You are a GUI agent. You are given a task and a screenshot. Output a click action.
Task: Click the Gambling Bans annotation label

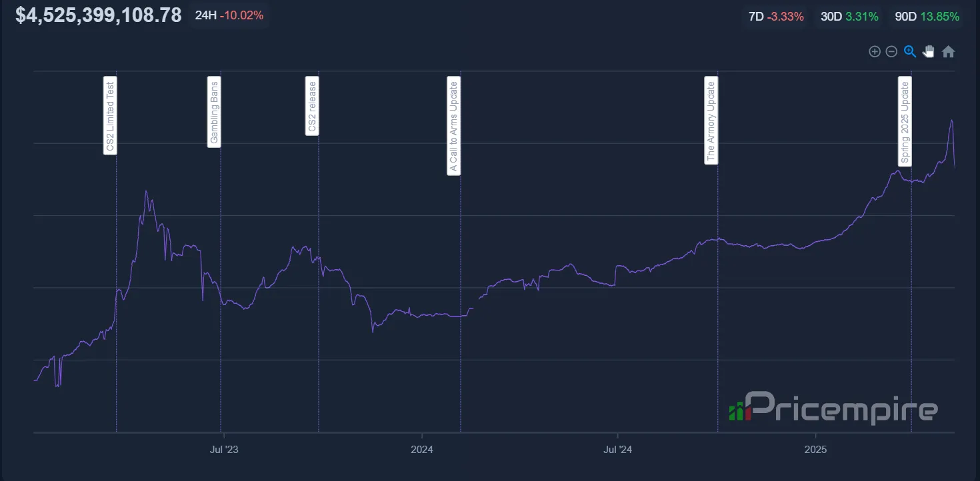point(214,111)
